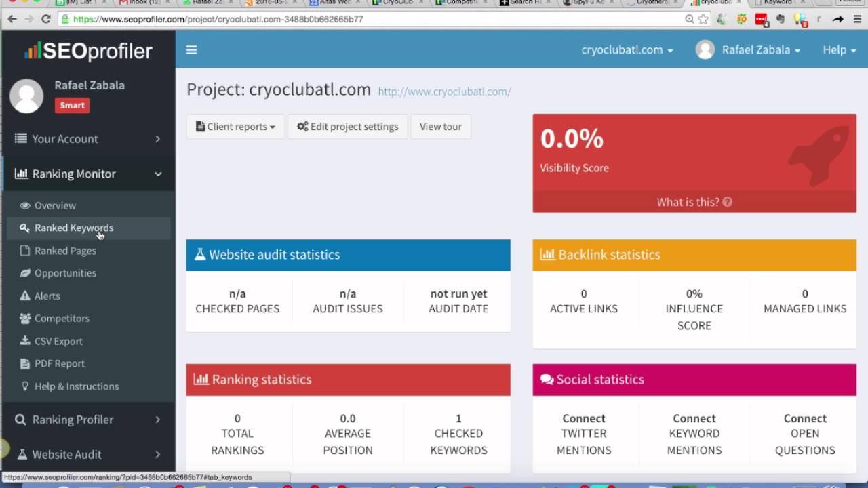The width and height of the screenshot is (868, 488).
Task: Click Connect above Keyword Mentions
Action: (x=694, y=418)
